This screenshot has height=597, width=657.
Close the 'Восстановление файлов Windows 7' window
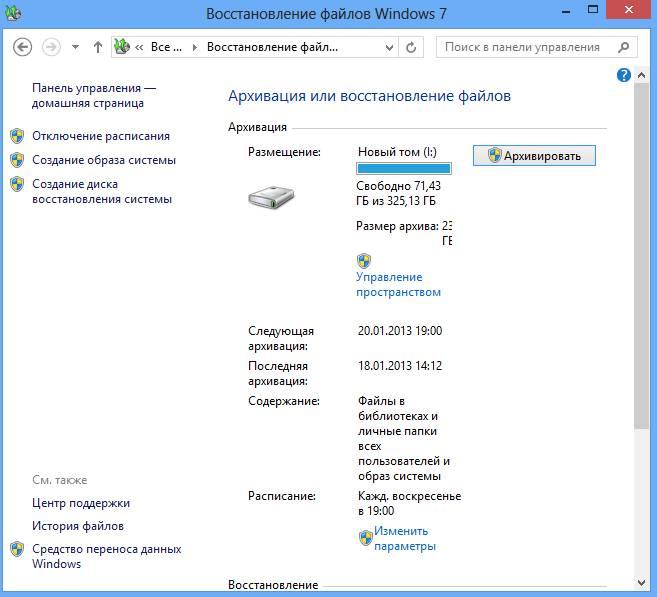point(629,10)
